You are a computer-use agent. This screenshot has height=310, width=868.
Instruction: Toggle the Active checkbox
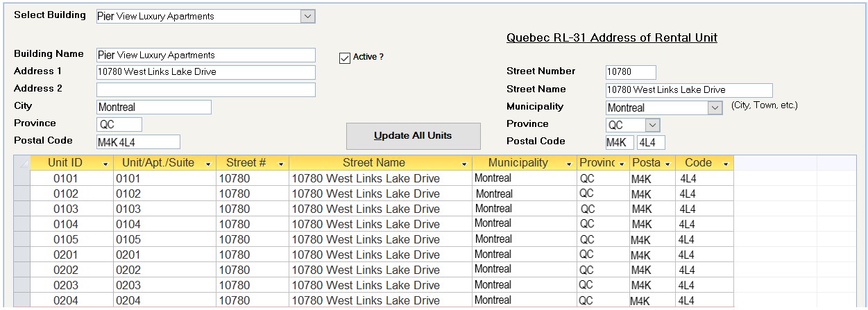(345, 58)
